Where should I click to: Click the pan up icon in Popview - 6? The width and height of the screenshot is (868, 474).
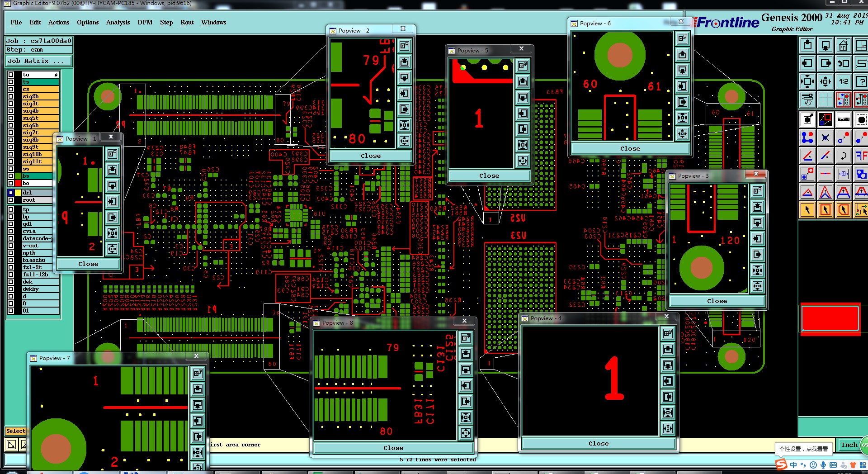coord(682,55)
